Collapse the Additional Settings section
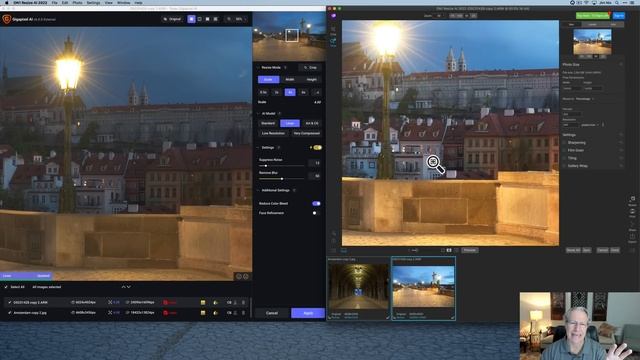 click(258, 190)
